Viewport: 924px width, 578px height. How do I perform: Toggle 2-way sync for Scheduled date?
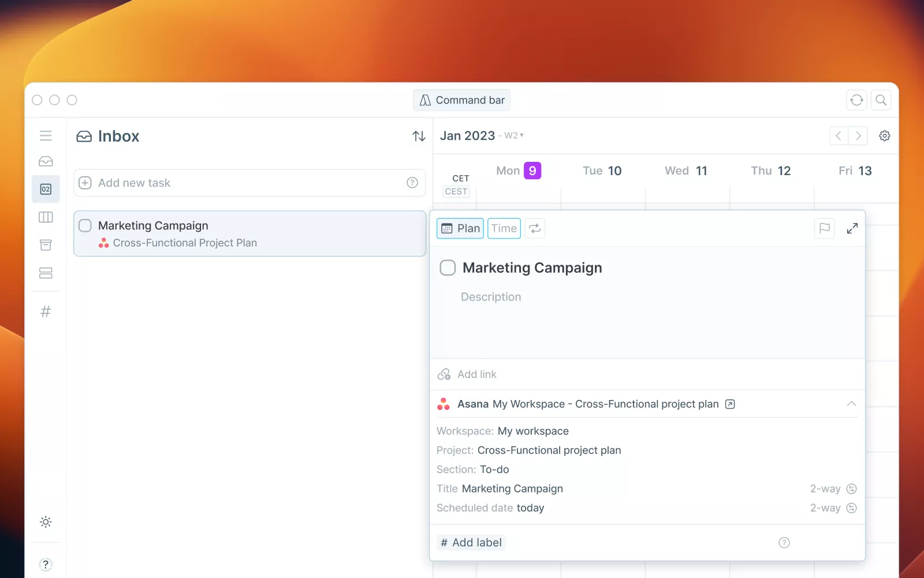[x=851, y=508]
